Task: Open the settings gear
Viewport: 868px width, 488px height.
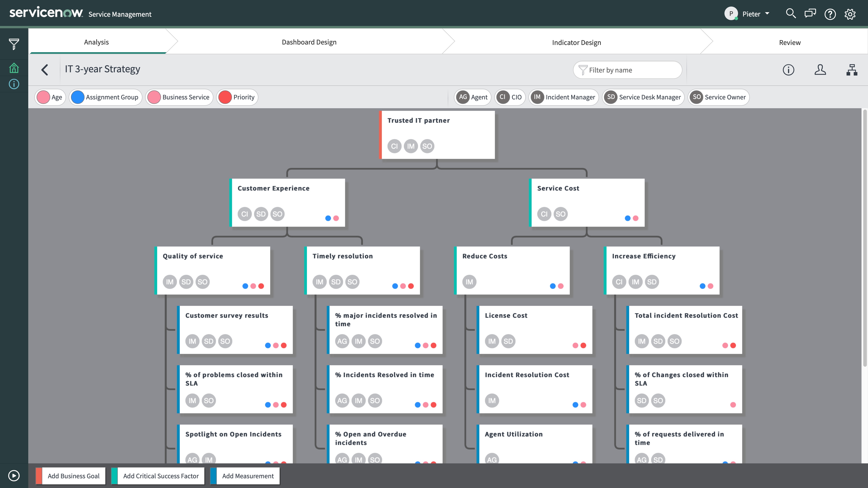Action: [x=850, y=14]
